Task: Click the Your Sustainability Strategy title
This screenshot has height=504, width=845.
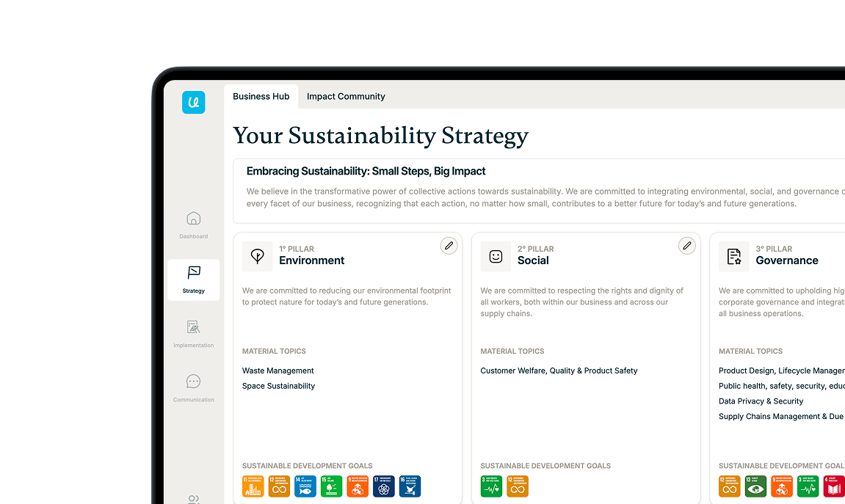Action: point(380,136)
